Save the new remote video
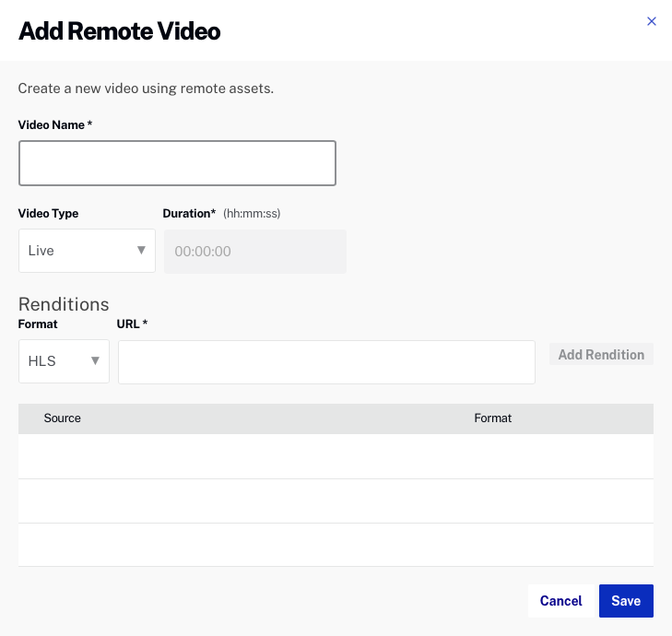 coord(626,601)
